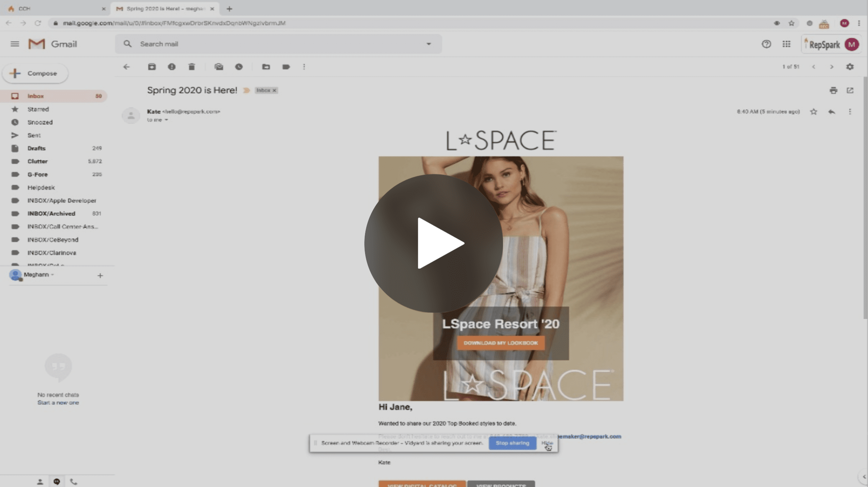This screenshot has width=868, height=487.
Task: Click in the Search mail field
Action: click(x=278, y=44)
